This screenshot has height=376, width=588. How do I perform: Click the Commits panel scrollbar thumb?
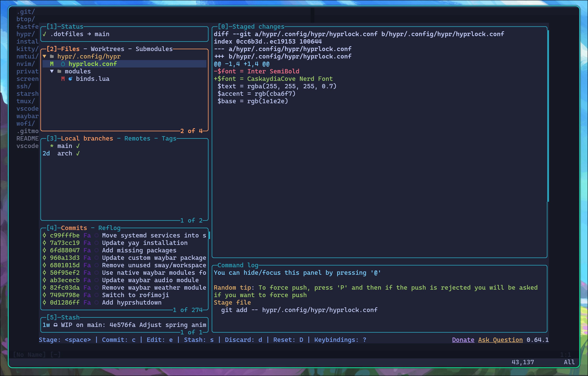[209, 235]
